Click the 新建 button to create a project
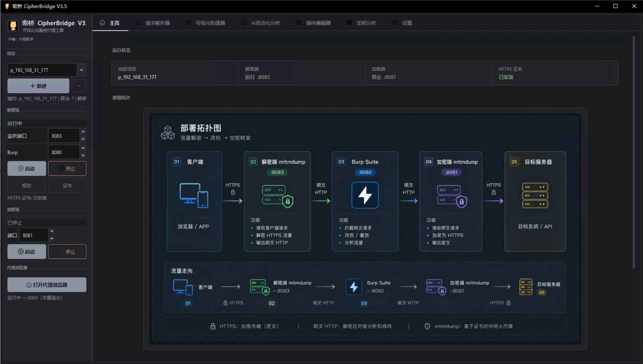The image size is (643, 364). pos(38,86)
